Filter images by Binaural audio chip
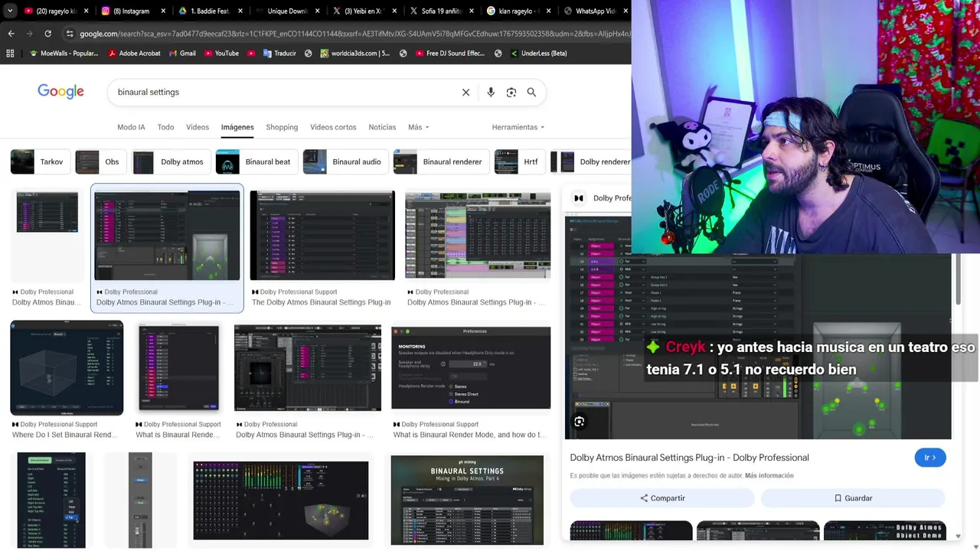The height and width of the screenshot is (551, 980). (x=345, y=161)
